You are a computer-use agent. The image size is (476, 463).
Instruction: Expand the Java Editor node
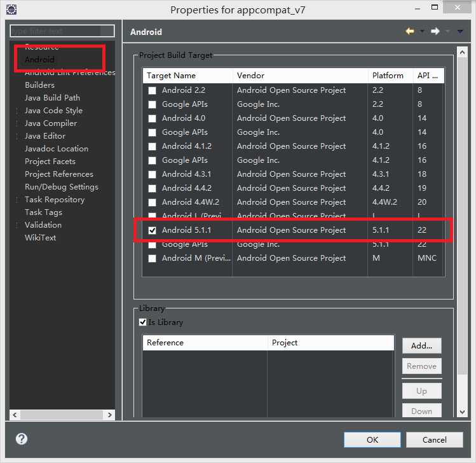pyautogui.click(x=17, y=136)
